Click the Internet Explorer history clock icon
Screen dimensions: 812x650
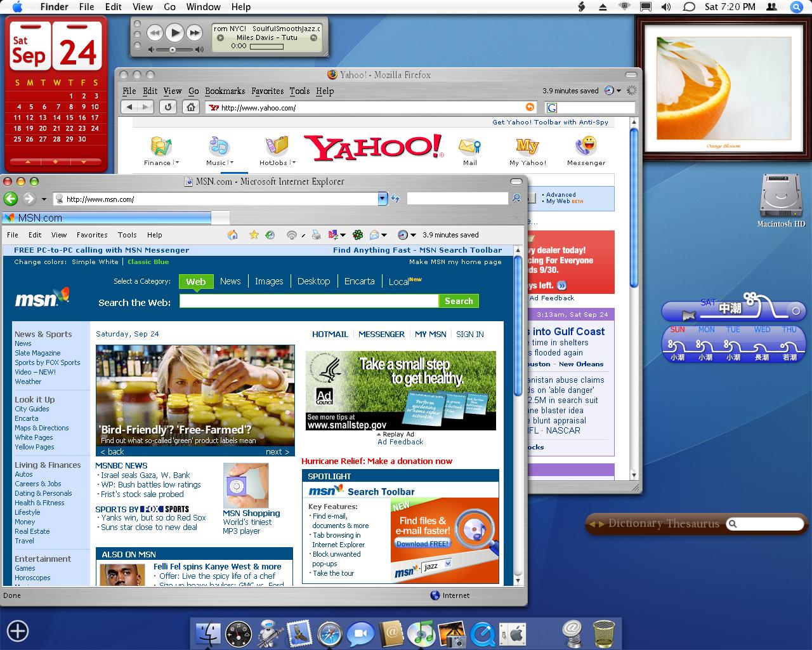click(x=270, y=235)
